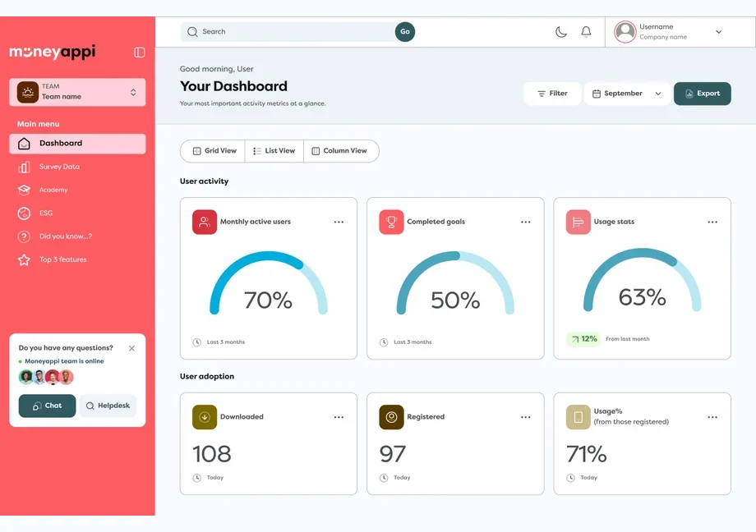Click 'From last month' label
The height and width of the screenshot is (532, 756).
point(627,339)
